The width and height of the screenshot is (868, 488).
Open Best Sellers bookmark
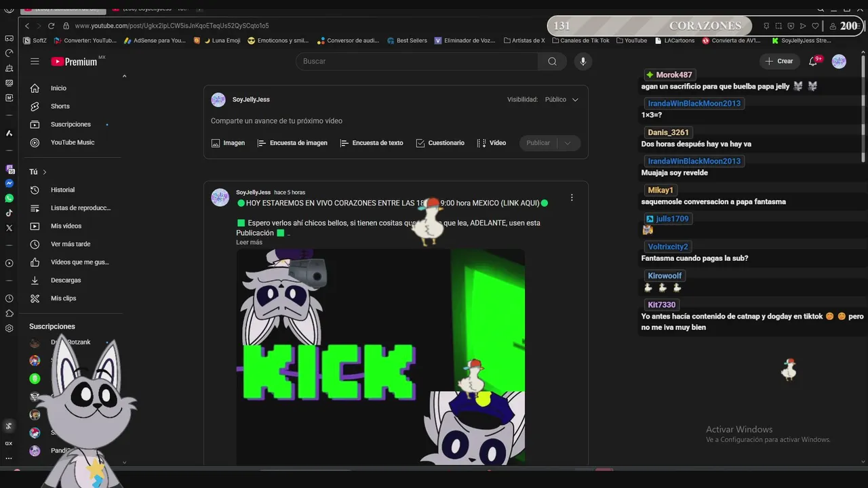pyautogui.click(x=407, y=41)
